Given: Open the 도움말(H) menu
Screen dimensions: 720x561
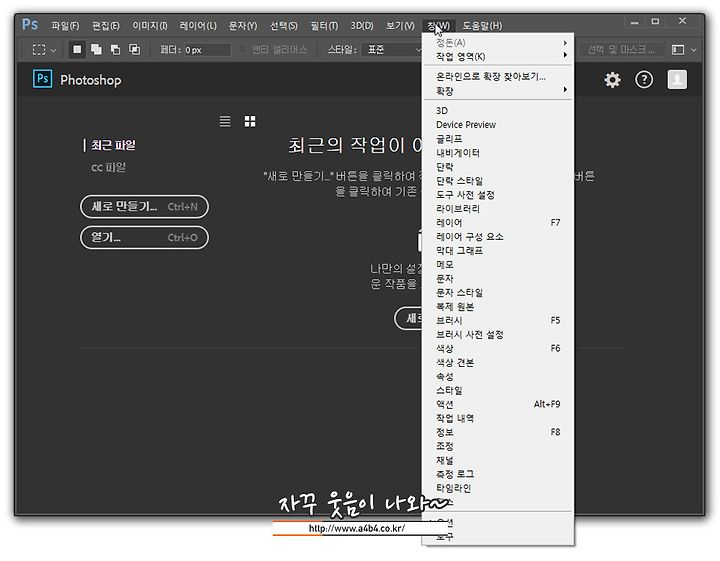Looking at the screenshot, I should pyautogui.click(x=482, y=26).
